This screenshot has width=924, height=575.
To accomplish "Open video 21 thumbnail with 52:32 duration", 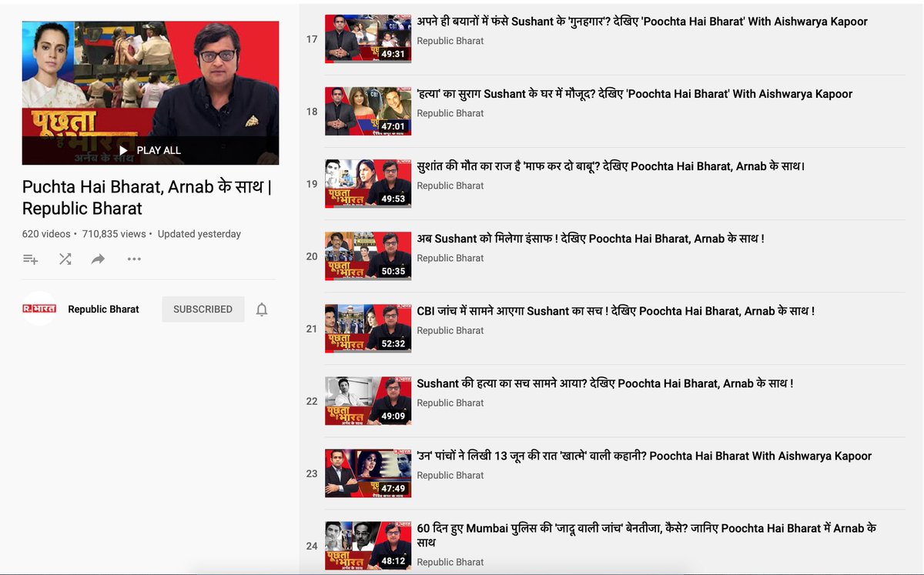I will coord(368,328).
